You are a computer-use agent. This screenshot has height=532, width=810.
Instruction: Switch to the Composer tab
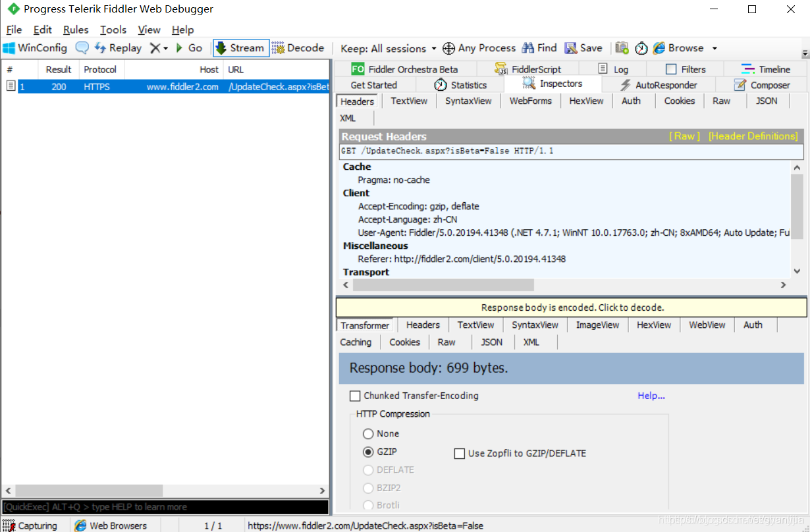(x=762, y=85)
